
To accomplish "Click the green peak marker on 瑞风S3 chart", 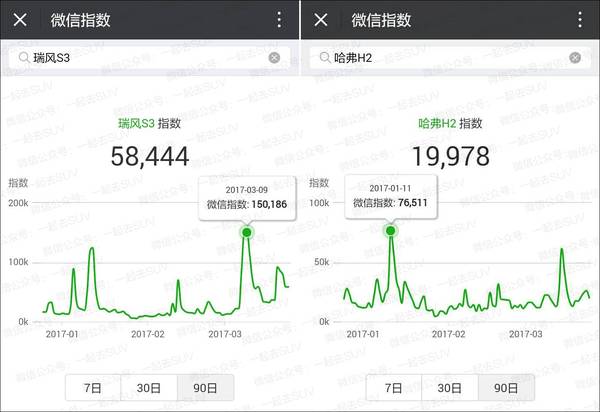I will coord(247,232).
